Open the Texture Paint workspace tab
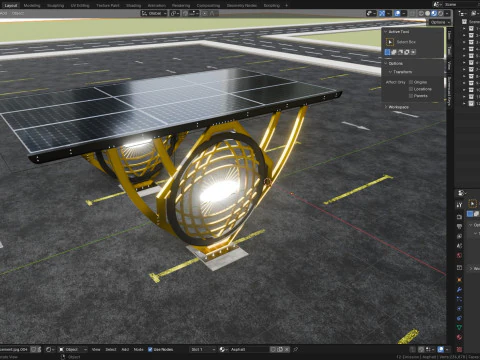This screenshot has height=360, width=480. (108, 5)
